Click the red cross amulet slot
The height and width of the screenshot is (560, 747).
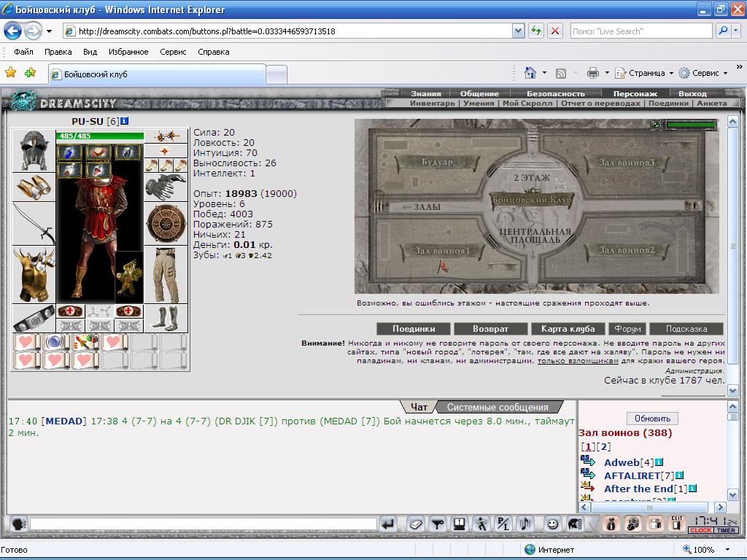[x=166, y=152]
